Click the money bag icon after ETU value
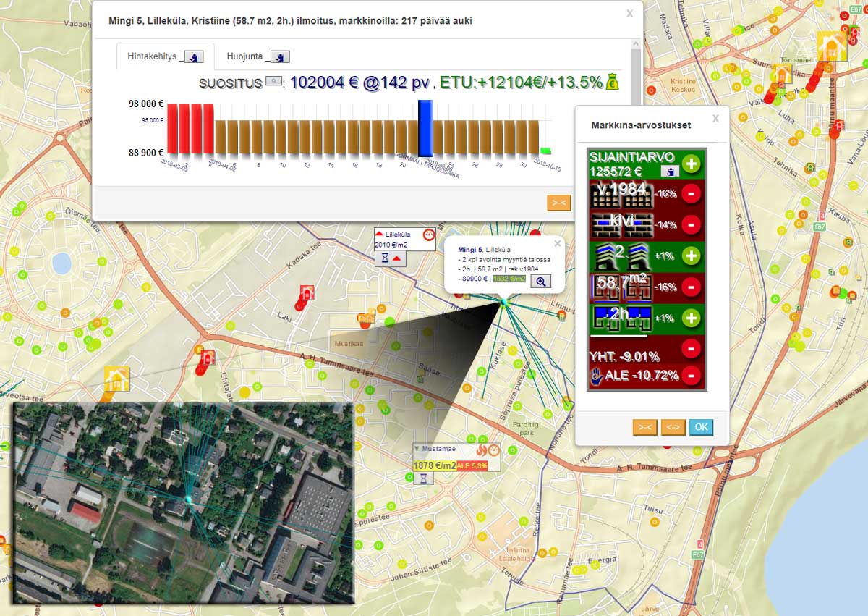 click(613, 81)
